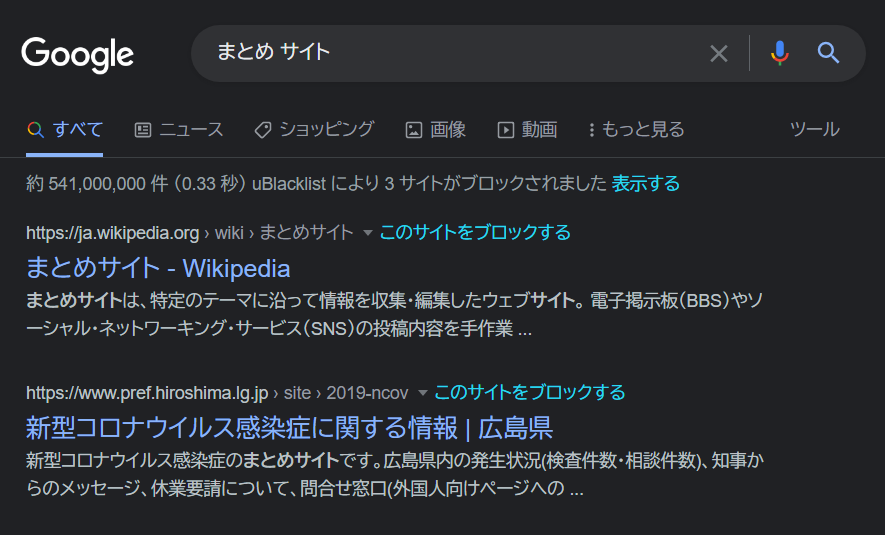The height and width of the screenshot is (535, 885).
Task: Click 表示する to show blocked sites
Action: (x=646, y=183)
